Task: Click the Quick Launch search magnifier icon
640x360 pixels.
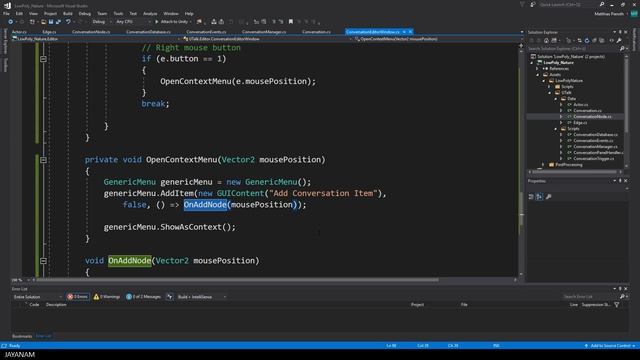Action: coord(602,4)
